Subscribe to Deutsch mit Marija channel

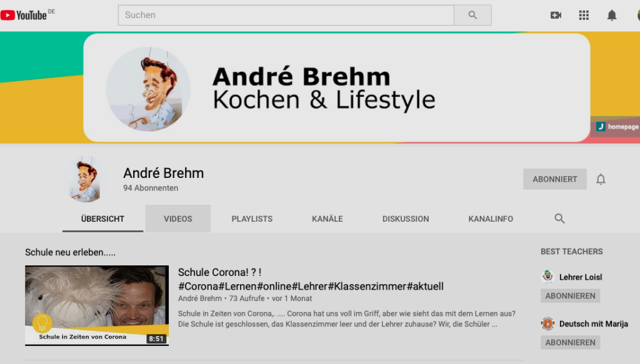[x=570, y=342]
